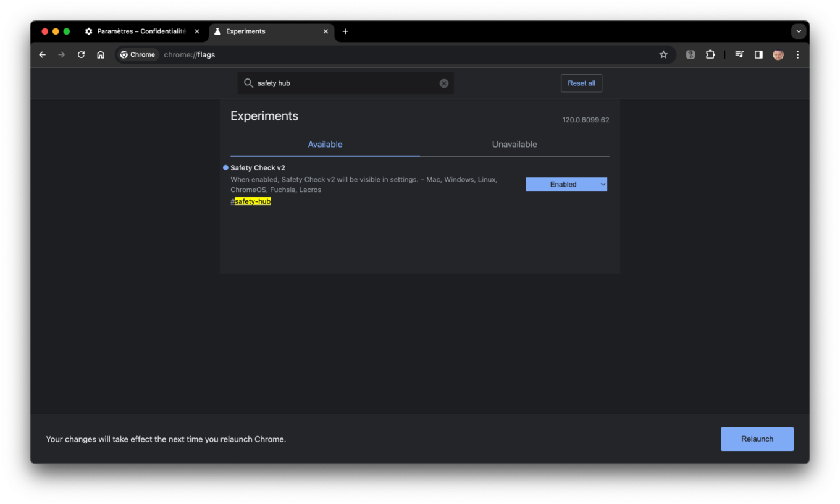Select the Experiments browser tab

(x=272, y=31)
